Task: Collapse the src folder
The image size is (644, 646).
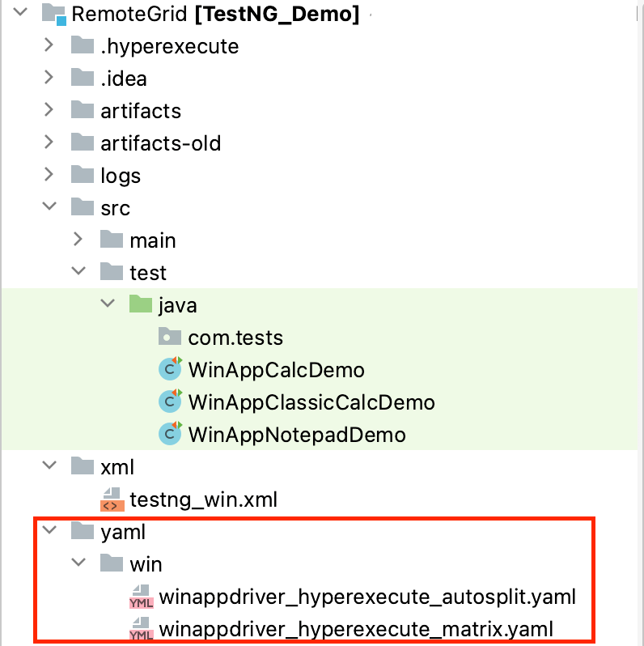Action: (x=49, y=207)
